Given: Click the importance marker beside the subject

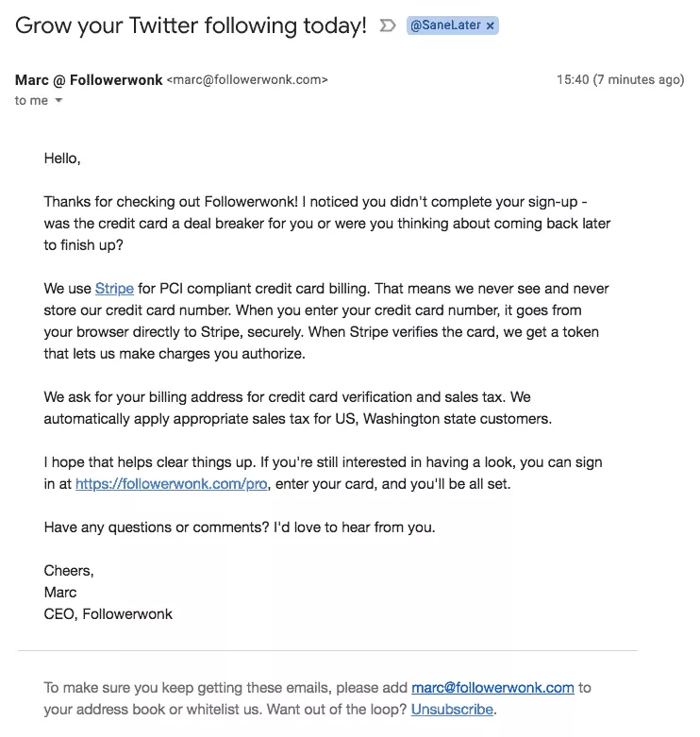Looking at the screenshot, I should [x=387, y=26].
